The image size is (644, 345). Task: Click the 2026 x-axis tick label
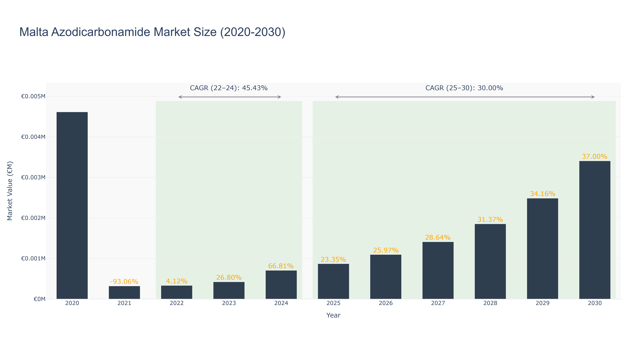click(x=385, y=303)
